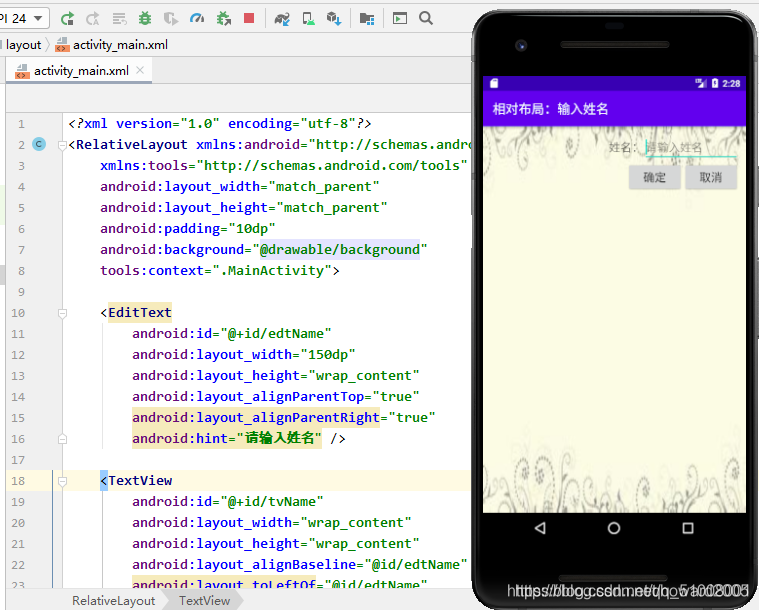Click the red Stop button
This screenshot has height=610, width=759.
[249, 18]
